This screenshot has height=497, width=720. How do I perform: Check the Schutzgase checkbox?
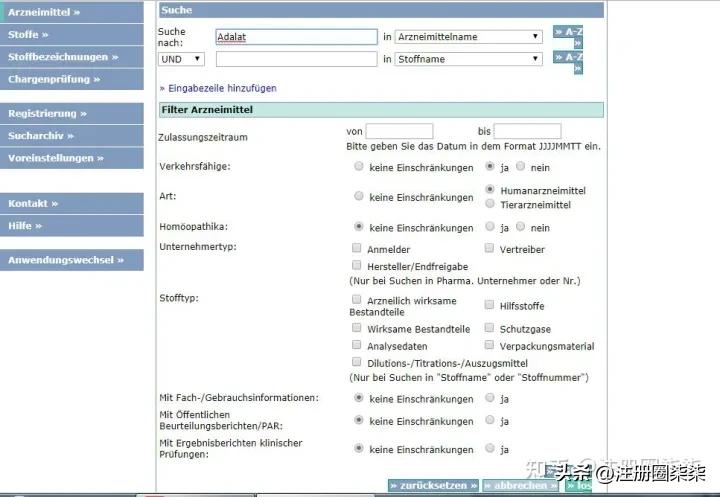point(489,328)
